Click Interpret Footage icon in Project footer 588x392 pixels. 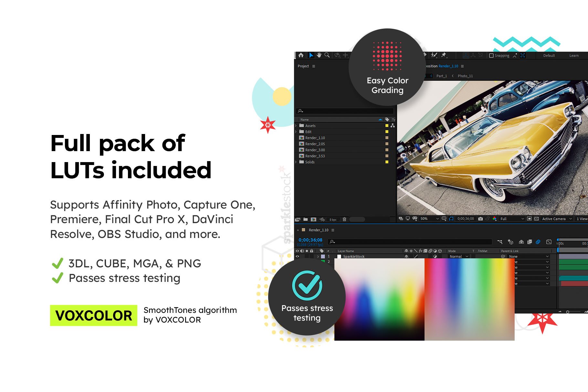pos(298,219)
